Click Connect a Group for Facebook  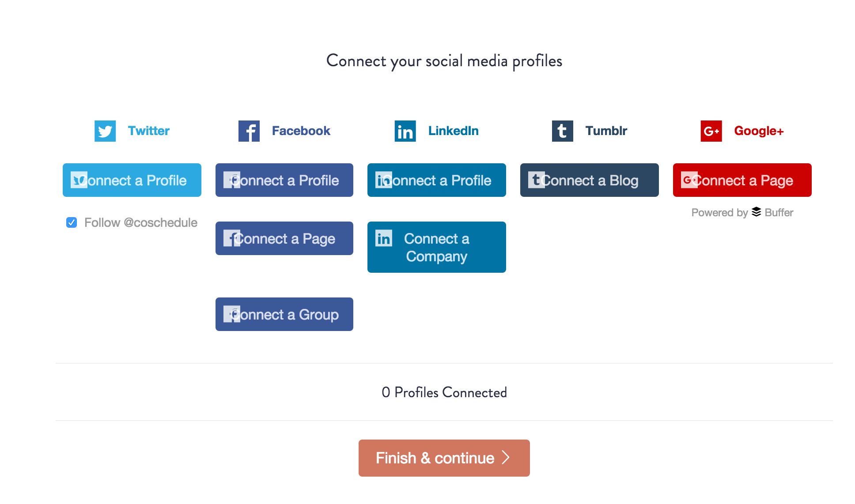tap(284, 314)
